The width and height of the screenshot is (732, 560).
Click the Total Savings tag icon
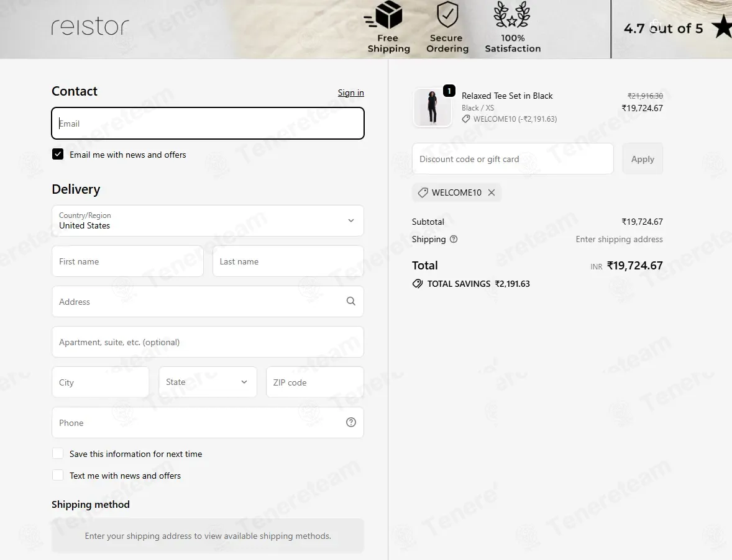point(418,284)
